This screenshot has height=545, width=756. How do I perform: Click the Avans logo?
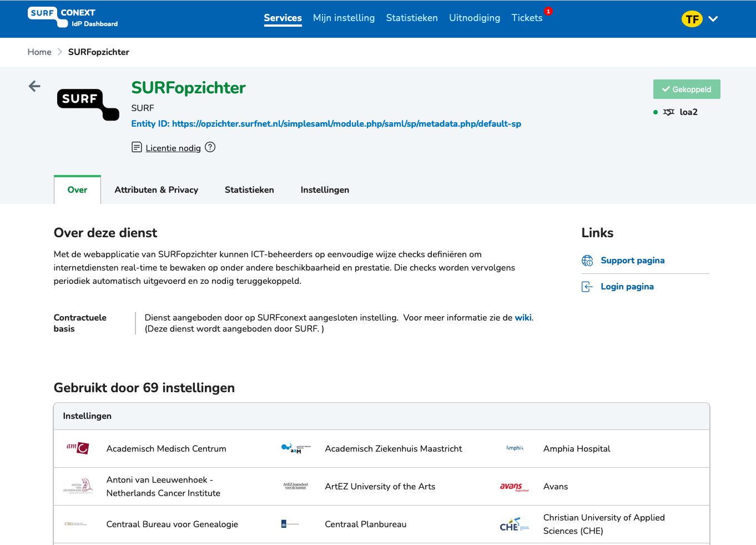click(515, 487)
